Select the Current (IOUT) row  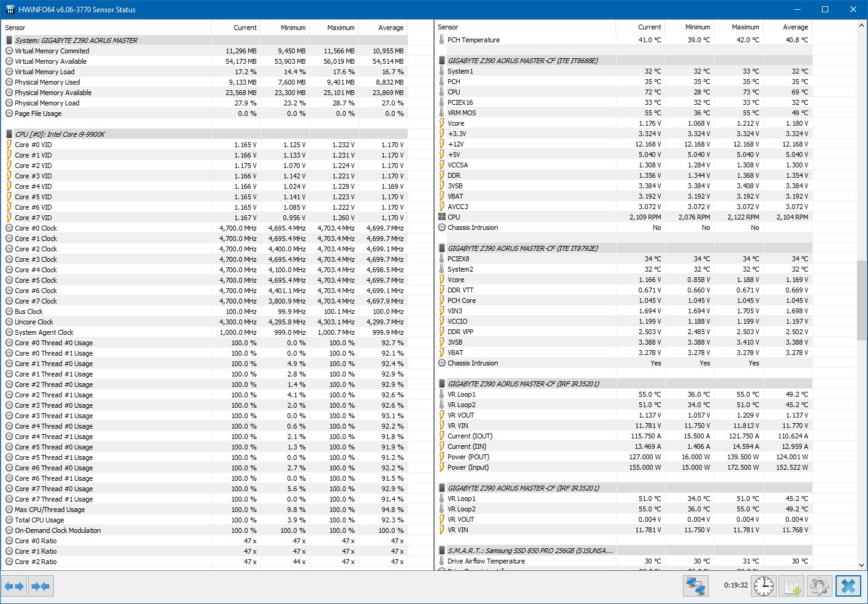coord(623,436)
